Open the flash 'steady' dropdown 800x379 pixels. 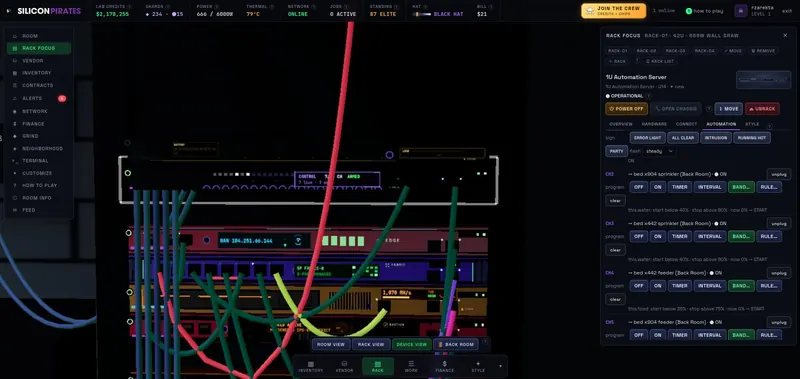coord(659,151)
